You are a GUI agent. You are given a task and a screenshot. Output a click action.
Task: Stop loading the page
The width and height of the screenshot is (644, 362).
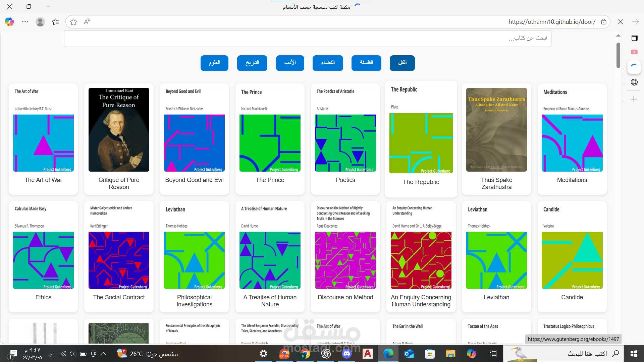pos(621,22)
